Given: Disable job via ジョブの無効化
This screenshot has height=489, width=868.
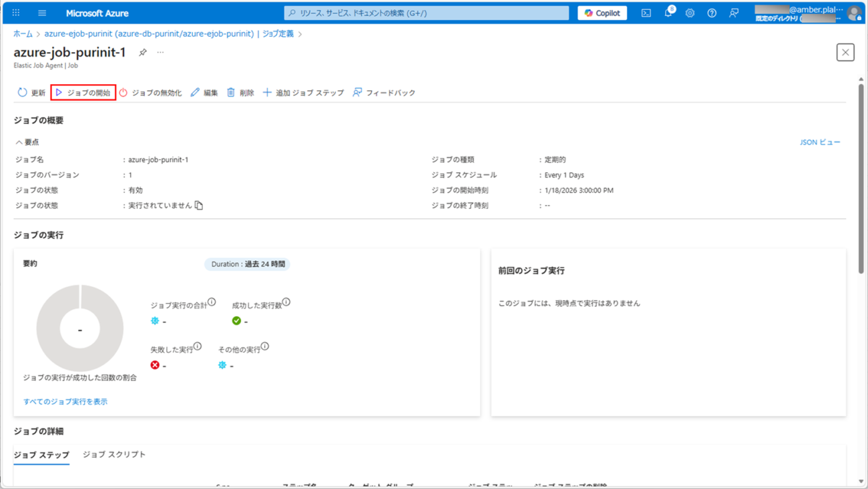Looking at the screenshot, I should point(150,93).
